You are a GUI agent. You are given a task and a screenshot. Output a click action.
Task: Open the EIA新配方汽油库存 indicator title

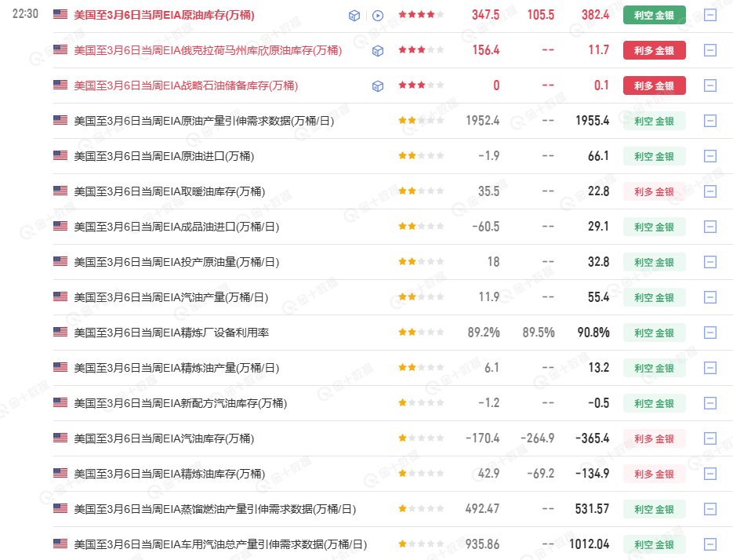(x=180, y=403)
